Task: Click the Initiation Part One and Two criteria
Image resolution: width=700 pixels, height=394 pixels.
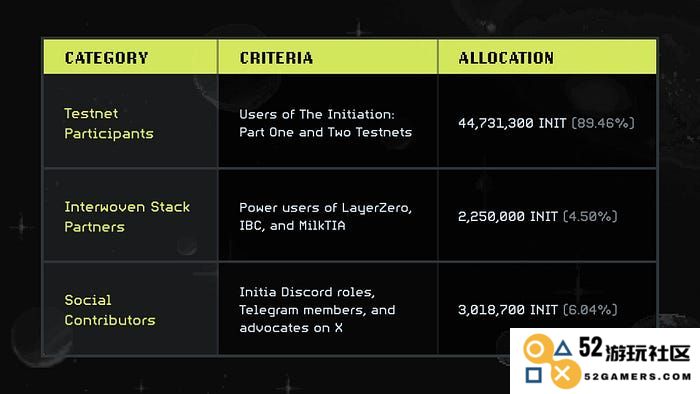Action: tap(325, 123)
